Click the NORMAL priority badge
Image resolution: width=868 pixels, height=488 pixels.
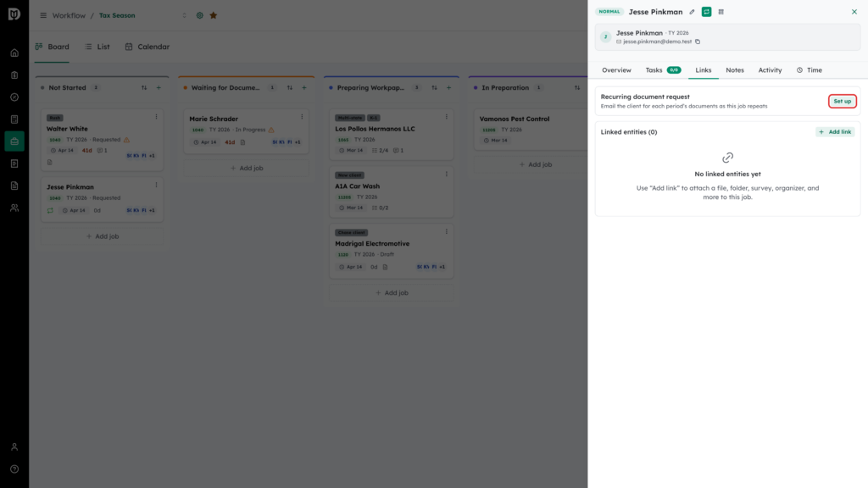click(x=609, y=12)
